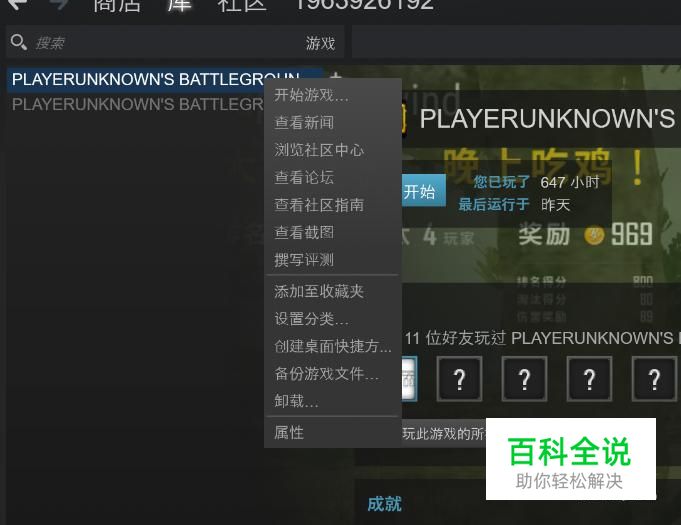Click the 647 小时 playtime value
Viewport: 681px width, 525px height.
coord(570,182)
